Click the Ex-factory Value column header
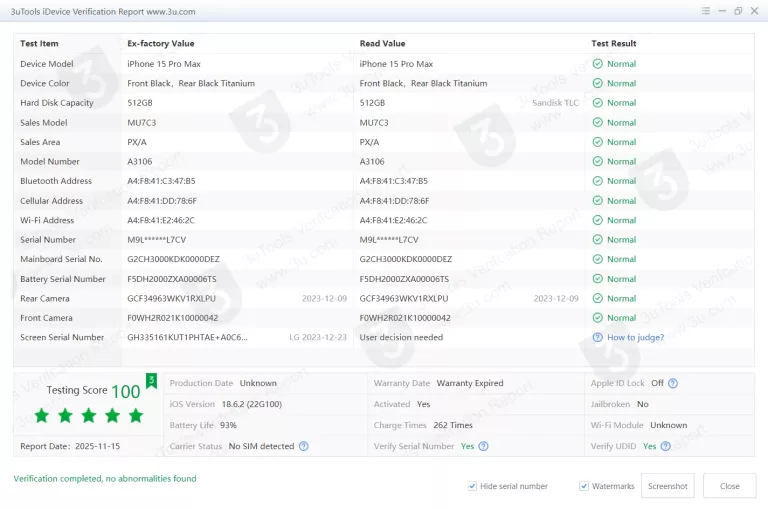 161,44
